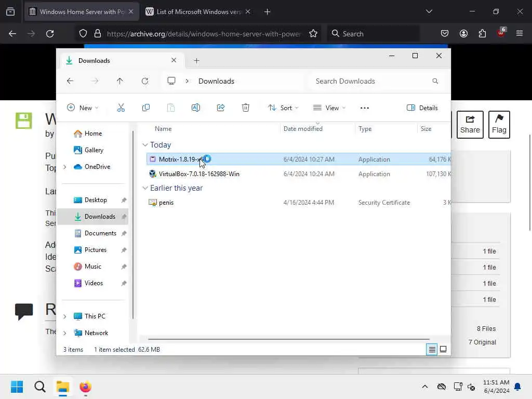Click the Copy icon in Explorer toolbar
The height and width of the screenshot is (399, 532).
pos(146,108)
